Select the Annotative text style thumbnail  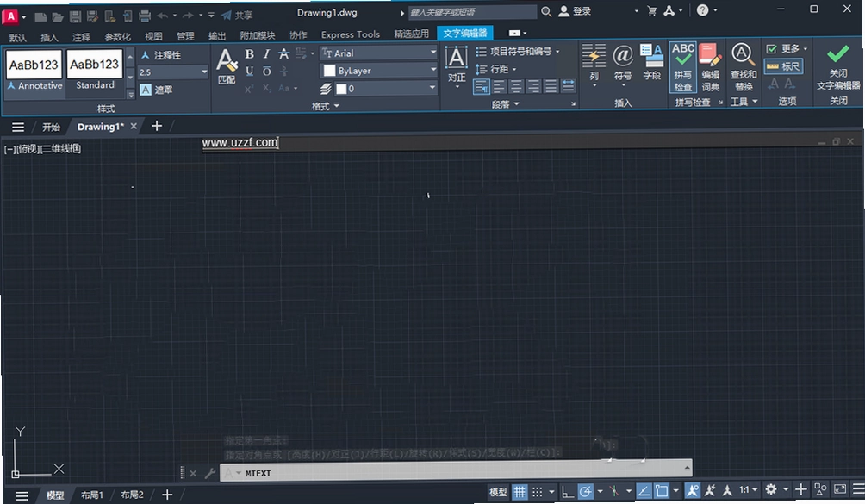[34, 71]
